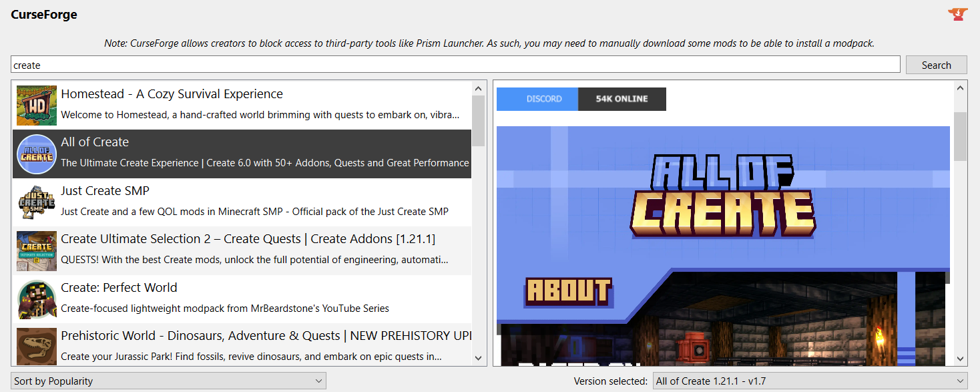
Task: Click 'Just Create and a few QOL mods' description
Action: [254, 212]
